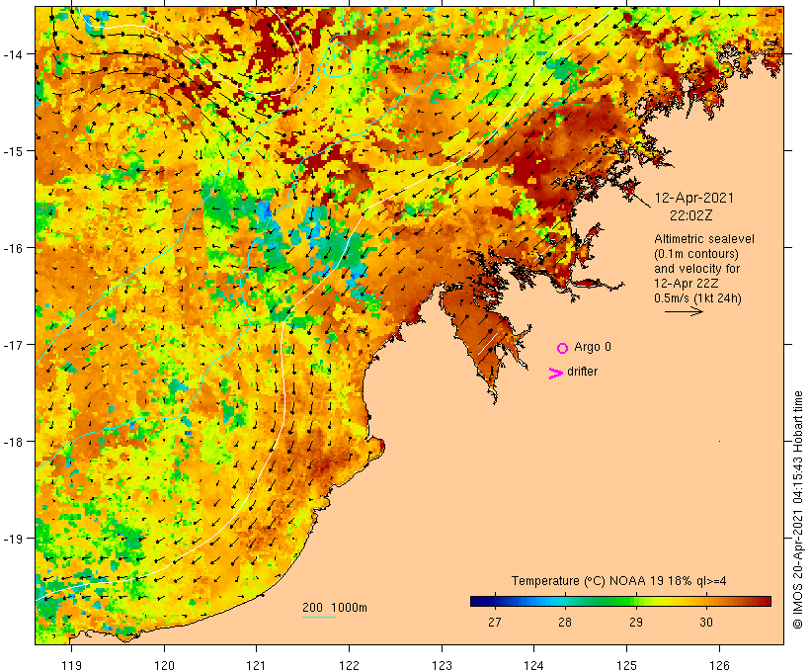
Task: Click the magenta drifter arrowhead symbol
Action: click(555, 374)
